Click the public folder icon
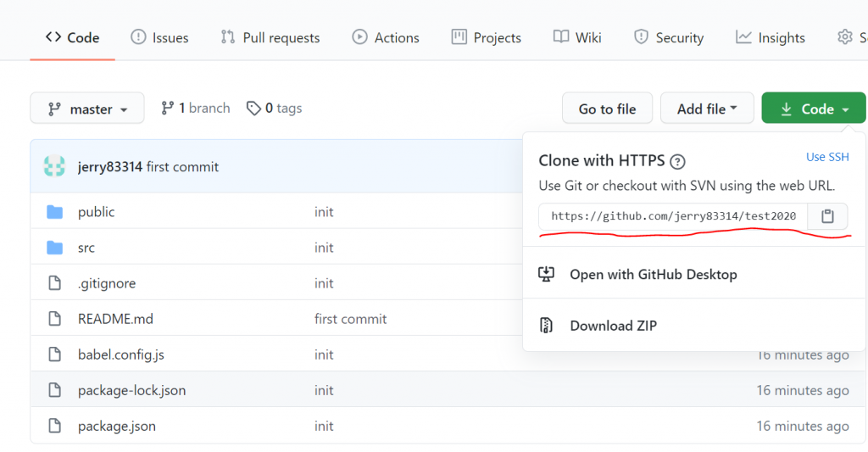Screen dimensions: 868x452 pyautogui.click(x=55, y=212)
